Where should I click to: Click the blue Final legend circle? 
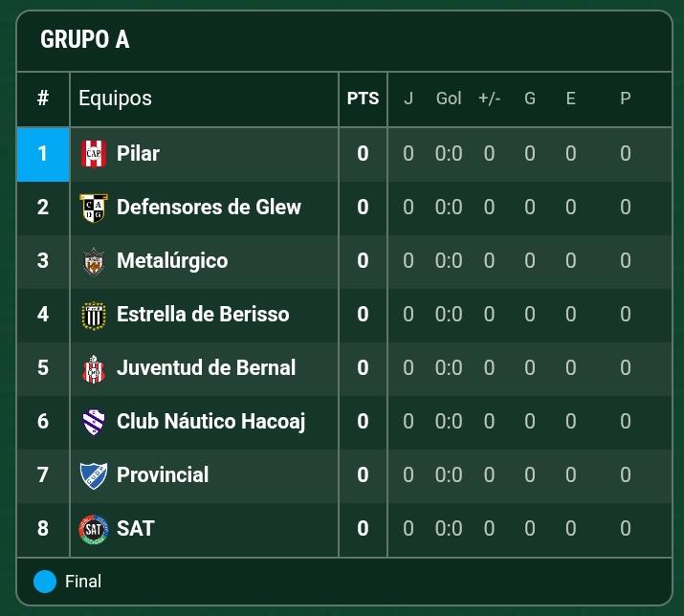tap(45, 582)
